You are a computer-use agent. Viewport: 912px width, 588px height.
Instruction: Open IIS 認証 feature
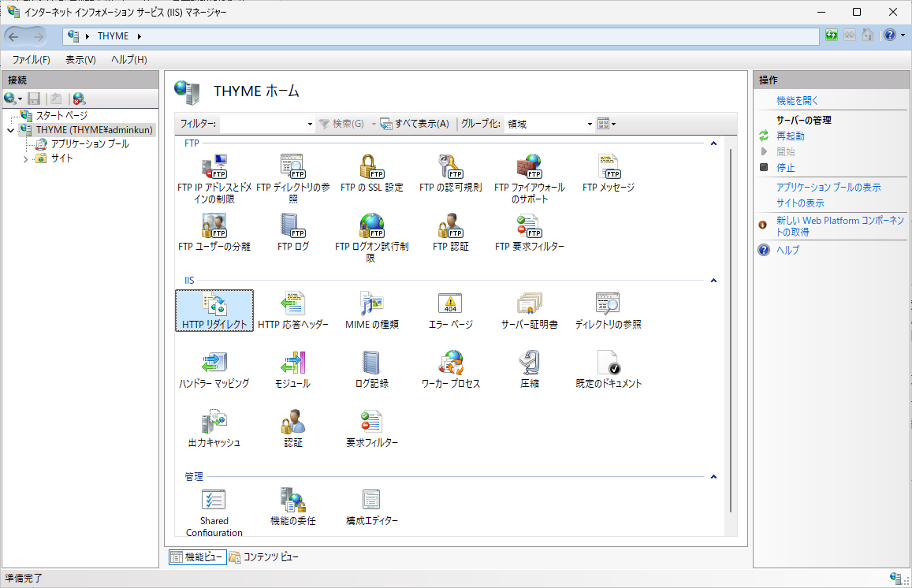pyautogui.click(x=293, y=430)
